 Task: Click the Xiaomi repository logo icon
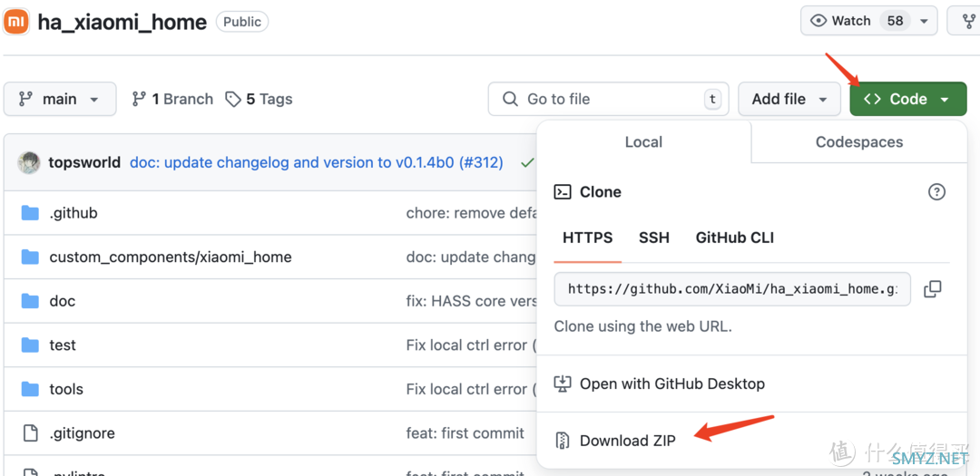pyautogui.click(x=15, y=21)
